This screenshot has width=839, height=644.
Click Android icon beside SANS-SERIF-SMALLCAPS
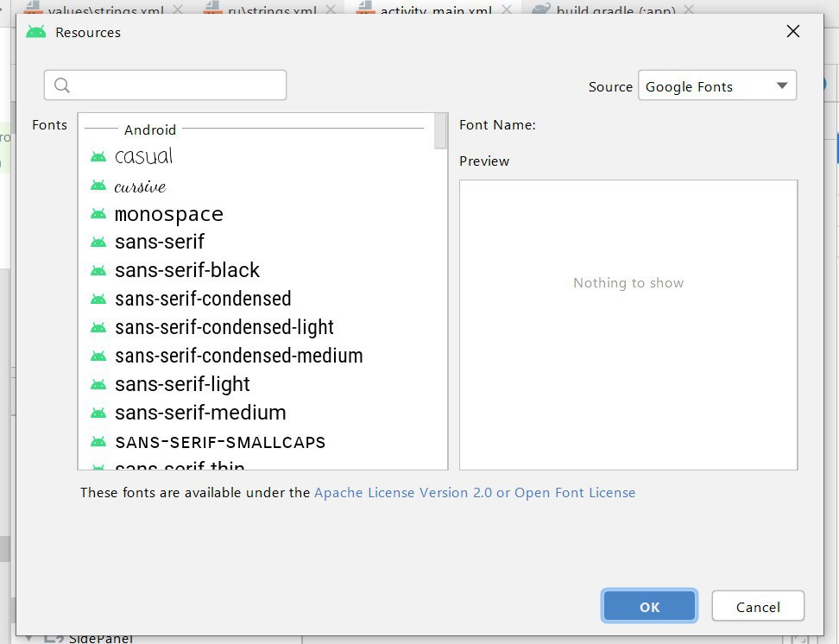(x=98, y=442)
